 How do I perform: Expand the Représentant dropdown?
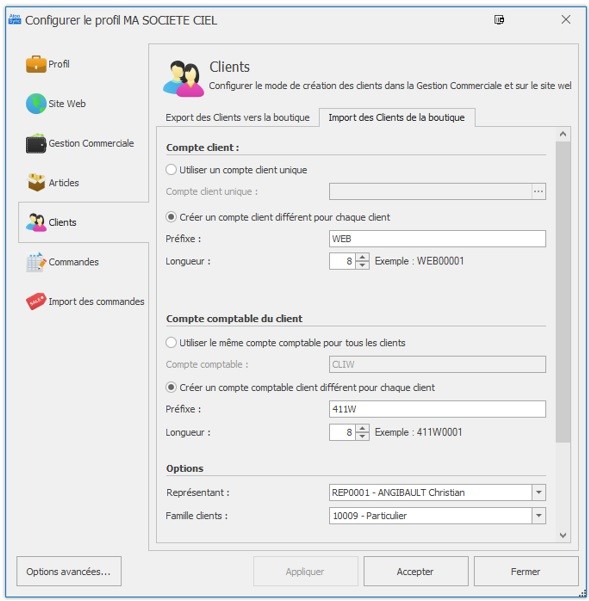click(538, 492)
